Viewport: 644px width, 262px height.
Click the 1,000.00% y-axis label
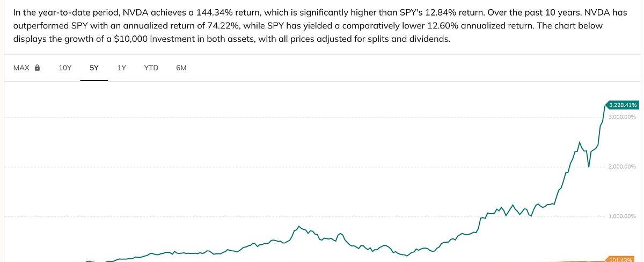click(622, 216)
